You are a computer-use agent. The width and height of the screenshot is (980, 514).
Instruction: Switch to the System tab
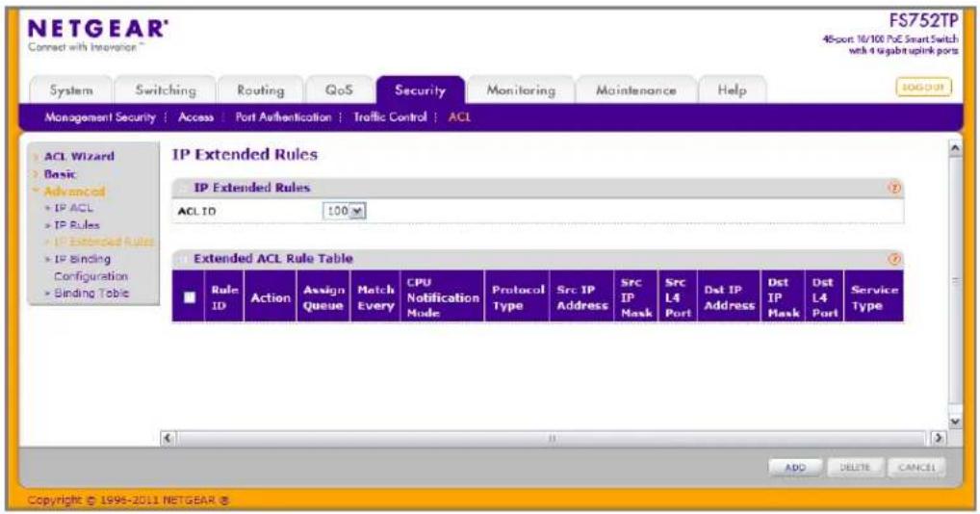click(x=71, y=90)
